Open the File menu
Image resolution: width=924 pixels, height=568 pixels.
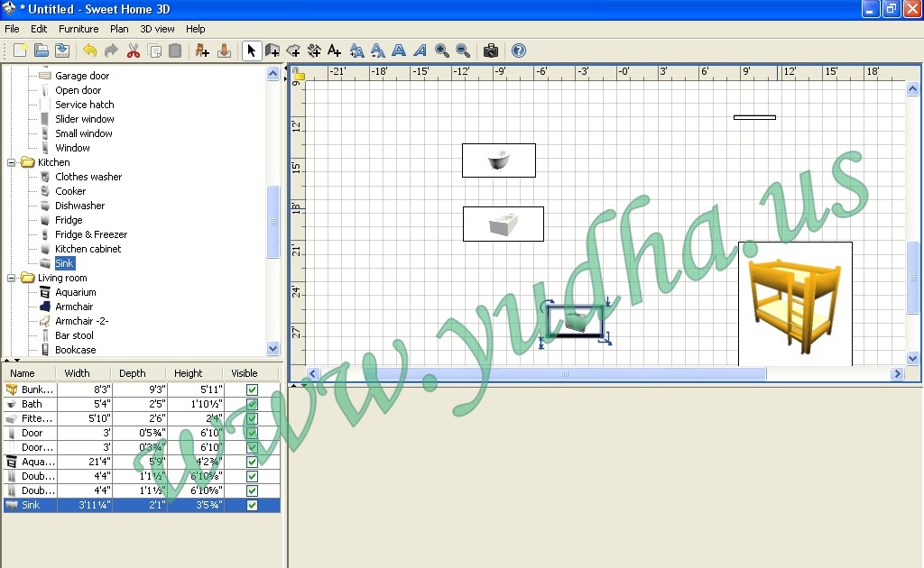pyautogui.click(x=12, y=29)
